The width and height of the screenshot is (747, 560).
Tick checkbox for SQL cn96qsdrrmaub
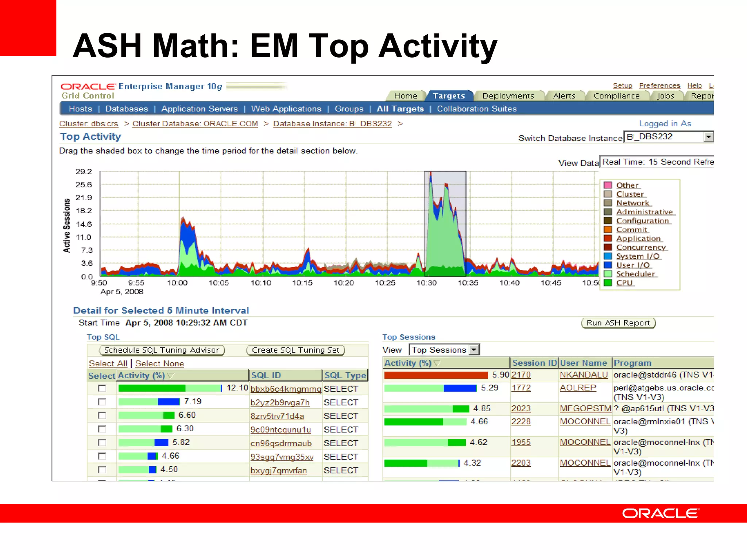point(102,443)
